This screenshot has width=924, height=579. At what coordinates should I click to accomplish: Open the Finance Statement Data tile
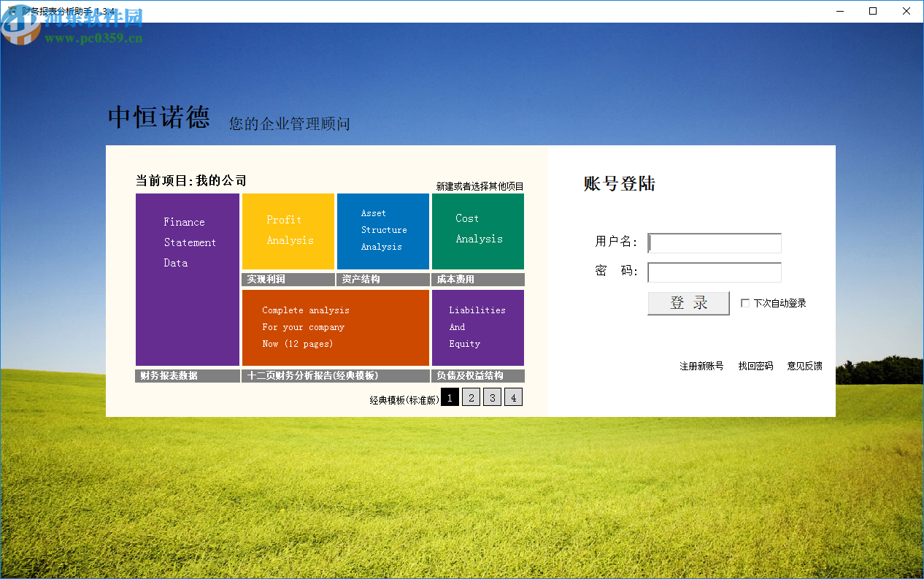pos(187,280)
